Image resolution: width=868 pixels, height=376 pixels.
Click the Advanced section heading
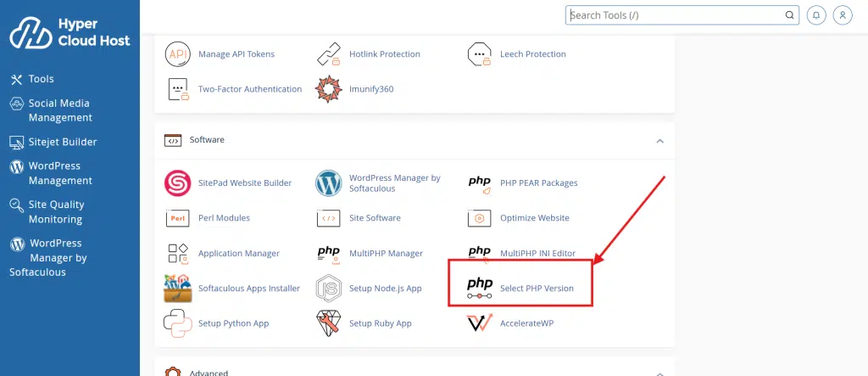click(209, 373)
